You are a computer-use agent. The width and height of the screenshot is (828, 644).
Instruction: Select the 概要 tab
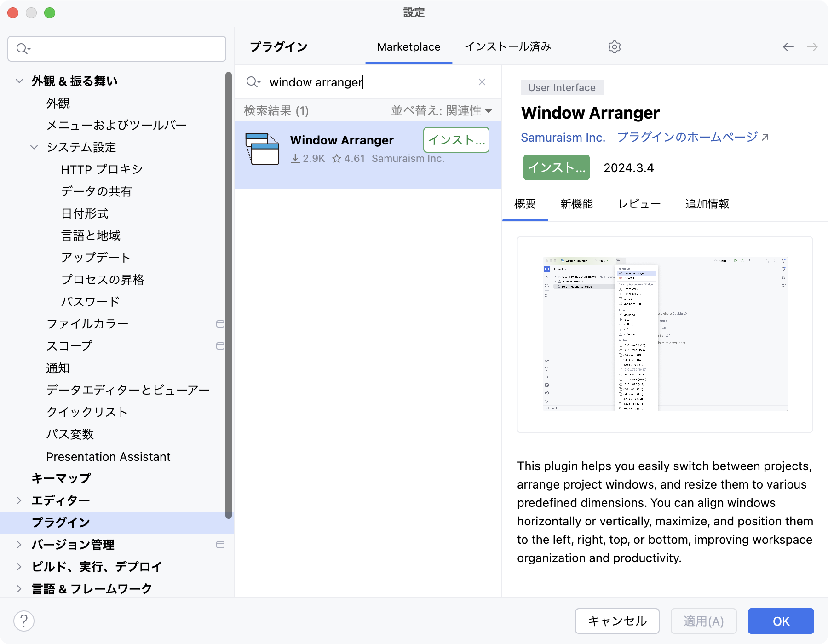click(x=525, y=204)
